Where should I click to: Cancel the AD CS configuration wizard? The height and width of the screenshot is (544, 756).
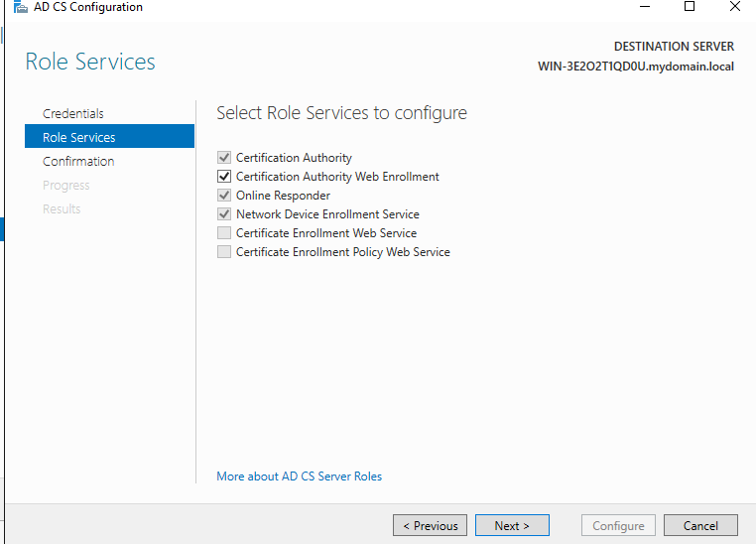point(700,525)
